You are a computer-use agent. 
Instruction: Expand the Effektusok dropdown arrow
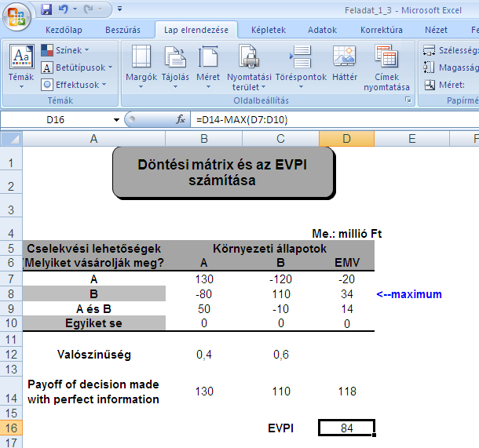(x=104, y=84)
